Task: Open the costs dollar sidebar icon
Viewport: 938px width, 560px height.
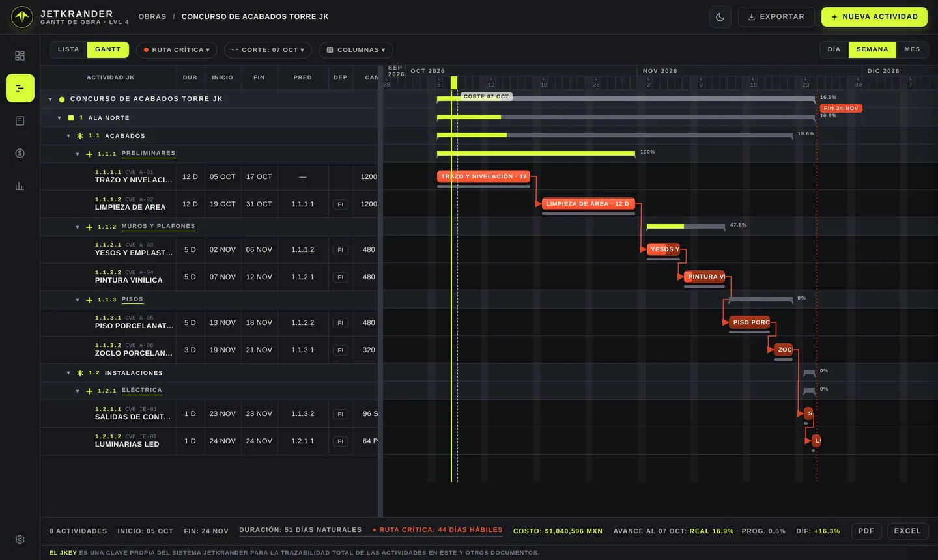Action: 20,153
